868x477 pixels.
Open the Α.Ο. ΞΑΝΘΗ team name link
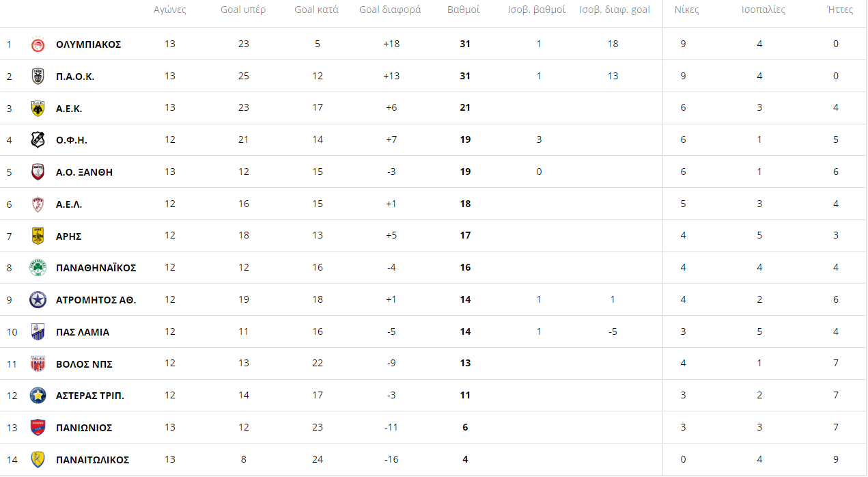tap(84, 172)
